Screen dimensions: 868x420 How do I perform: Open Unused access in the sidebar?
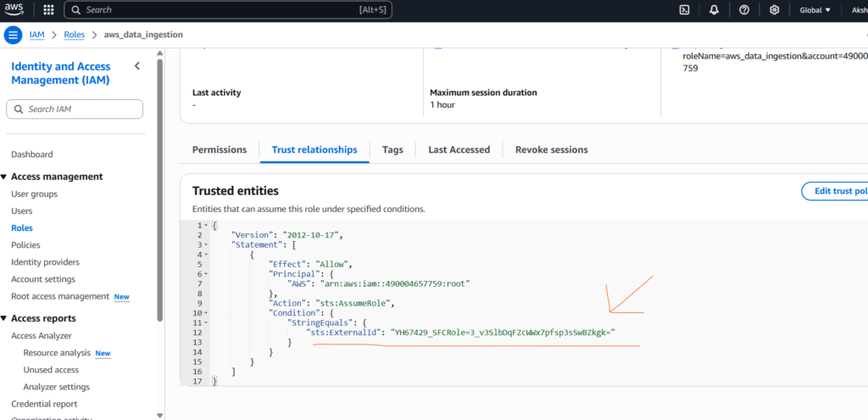pos(51,370)
